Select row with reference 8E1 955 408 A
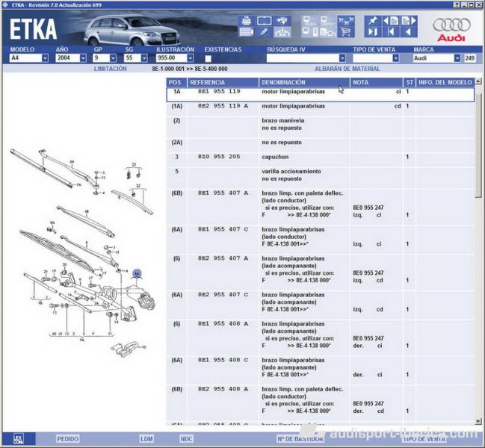The width and height of the screenshot is (485, 448). click(x=321, y=337)
